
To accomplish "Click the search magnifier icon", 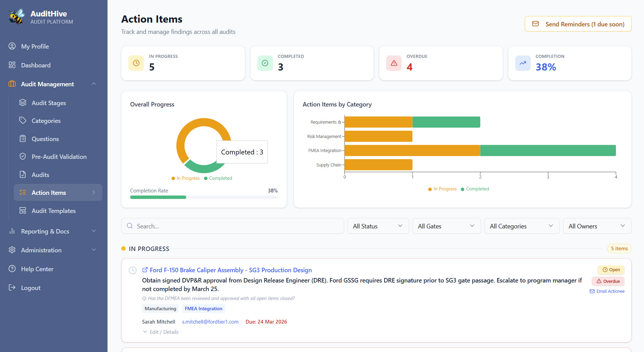I will click(x=130, y=226).
